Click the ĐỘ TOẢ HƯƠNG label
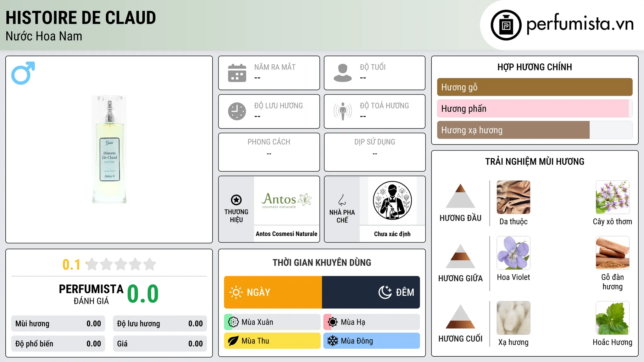Viewport: 644px width, 362px height. pos(384,106)
